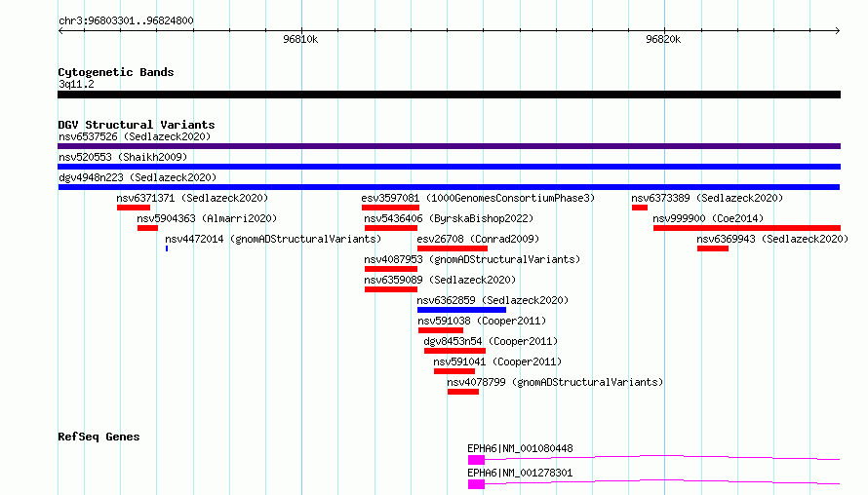Click the 96810k ruler tick label
The width and height of the screenshot is (868, 495).
tap(300, 39)
